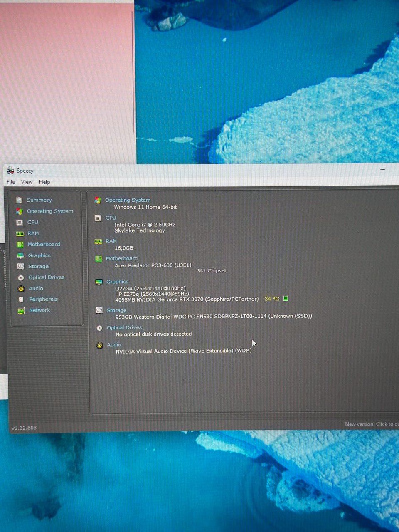Click the No optical disk drives detected text

click(154, 334)
